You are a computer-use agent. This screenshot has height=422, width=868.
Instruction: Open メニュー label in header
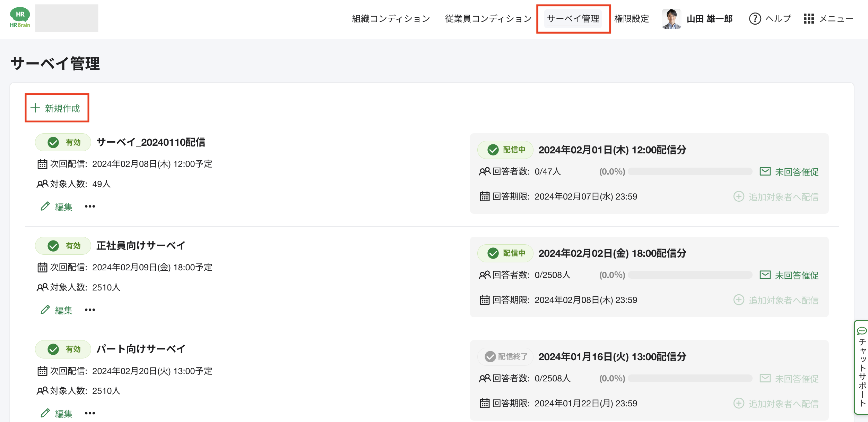click(x=836, y=19)
